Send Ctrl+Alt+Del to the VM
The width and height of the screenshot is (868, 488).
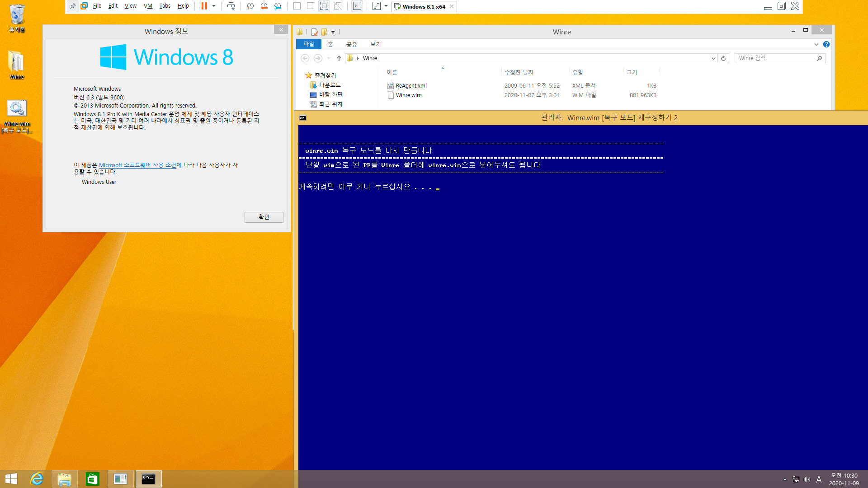[x=231, y=6]
